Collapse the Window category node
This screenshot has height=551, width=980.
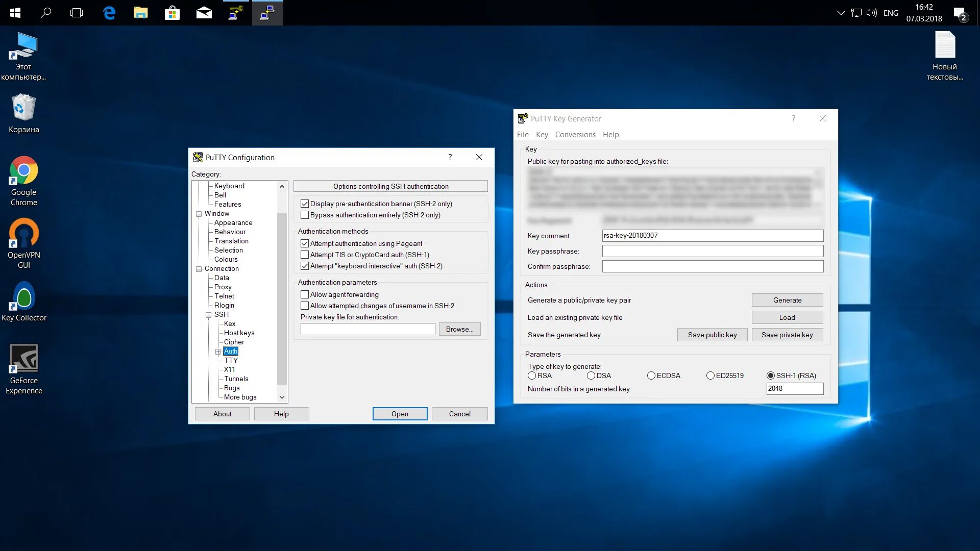click(199, 214)
